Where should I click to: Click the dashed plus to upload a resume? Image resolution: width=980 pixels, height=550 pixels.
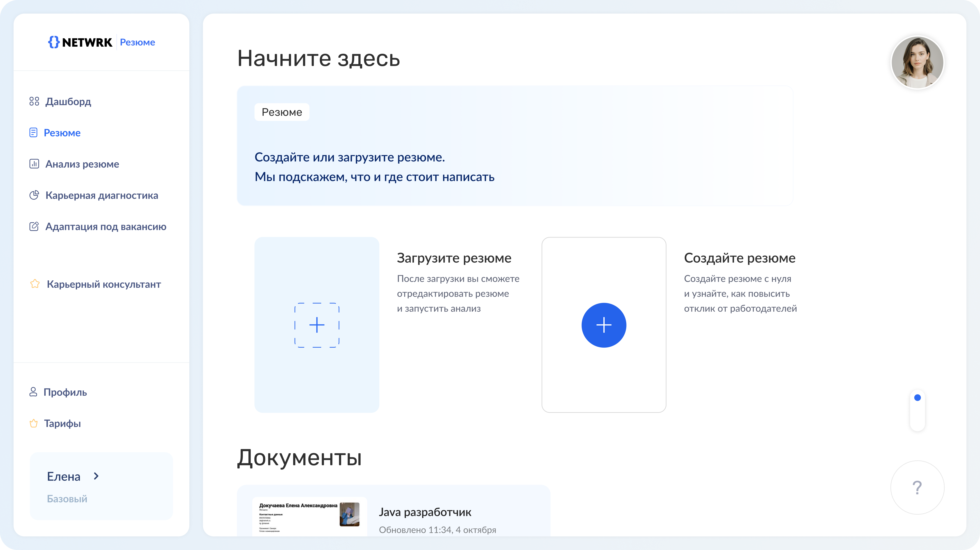click(316, 325)
